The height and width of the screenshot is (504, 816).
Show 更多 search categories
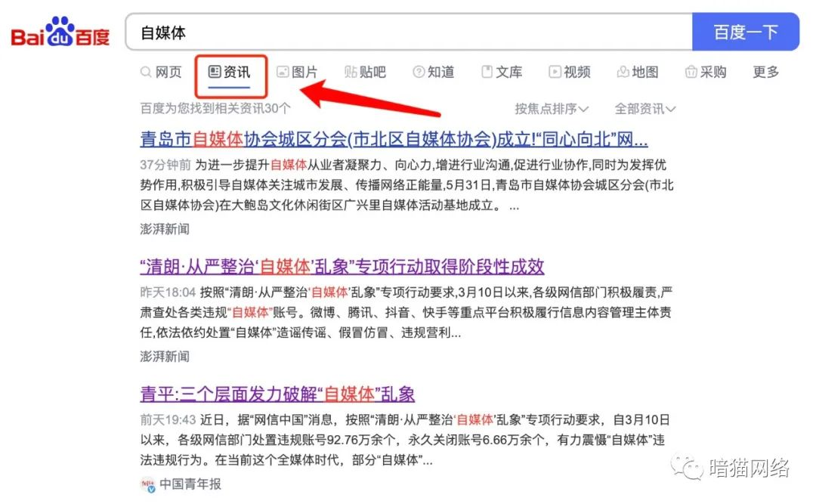tap(766, 72)
